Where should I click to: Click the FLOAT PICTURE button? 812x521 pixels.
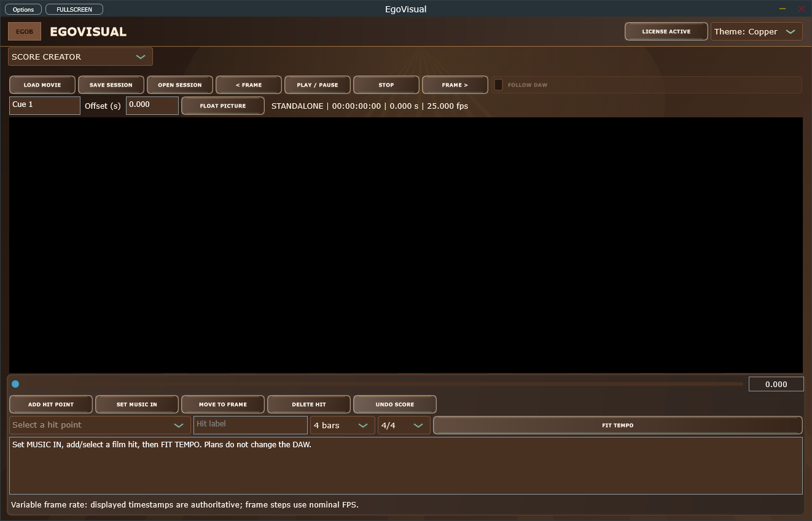point(223,106)
